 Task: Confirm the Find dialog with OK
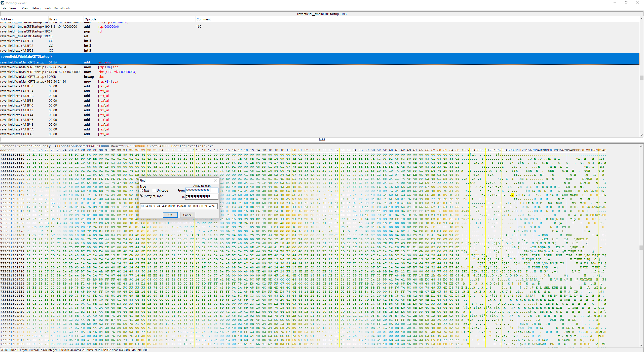coord(170,215)
